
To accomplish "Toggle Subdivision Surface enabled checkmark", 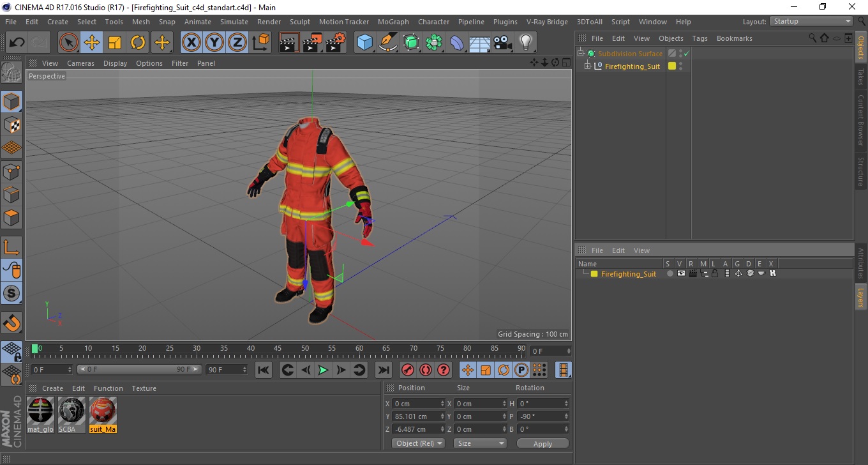I will pos(686,54).
